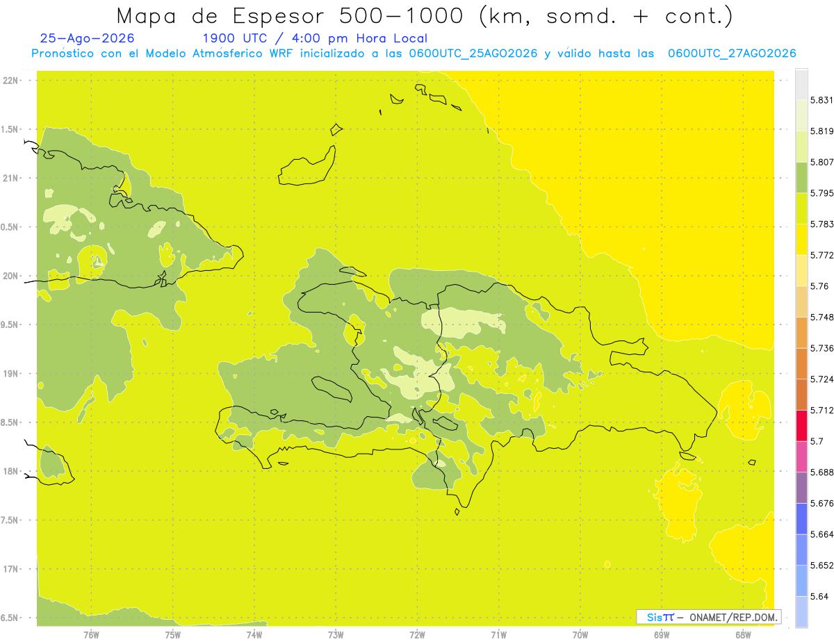Click the legend value 5.783

(x=821, y=224)
